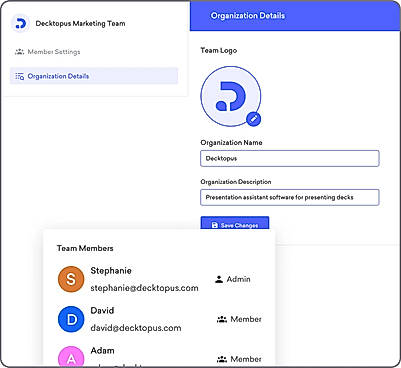Click the name Adam in team list
This screenshot has width=401, height=368.
point(102,350)
